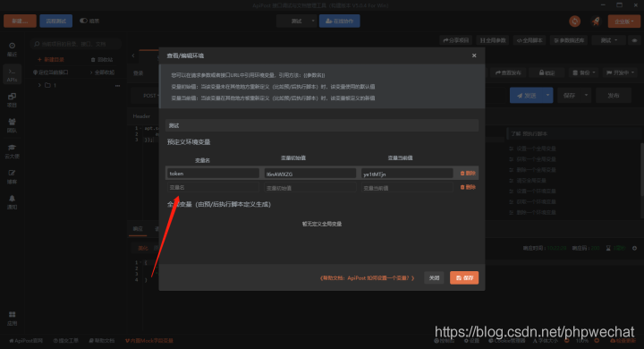Select APIs in the left sidebar
The image size is (644, 349).
(12, 75)
